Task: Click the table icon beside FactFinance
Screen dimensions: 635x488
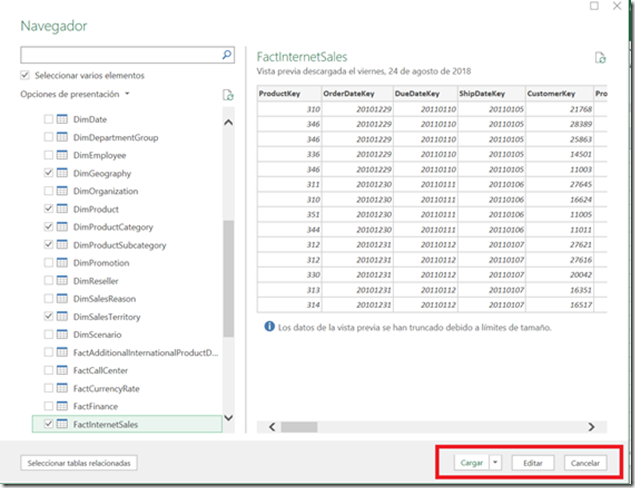Action: point(62,406)
